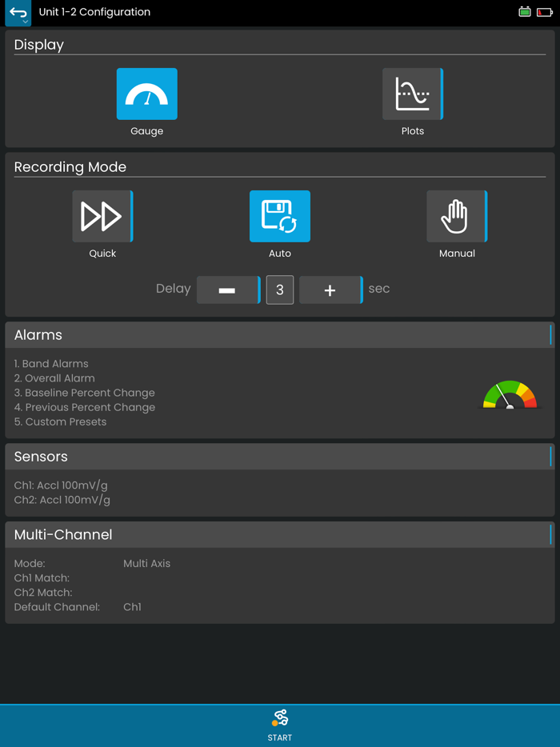
Task: Click 'Ch2: Accl 100mV/g' sensor entry
Action: click(62, 500)
